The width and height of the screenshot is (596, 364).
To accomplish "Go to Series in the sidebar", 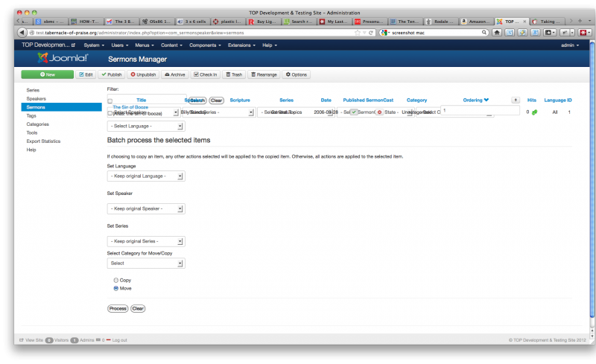I will pos(33,90).
